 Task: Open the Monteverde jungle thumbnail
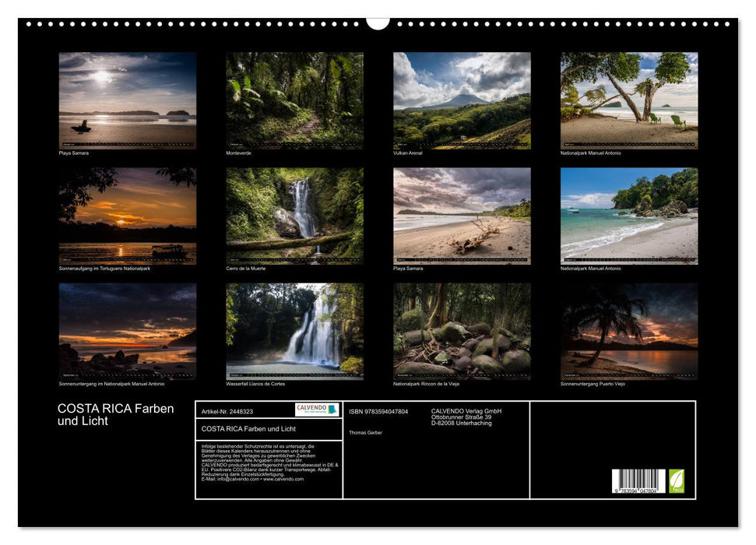(x=294, y=100)
